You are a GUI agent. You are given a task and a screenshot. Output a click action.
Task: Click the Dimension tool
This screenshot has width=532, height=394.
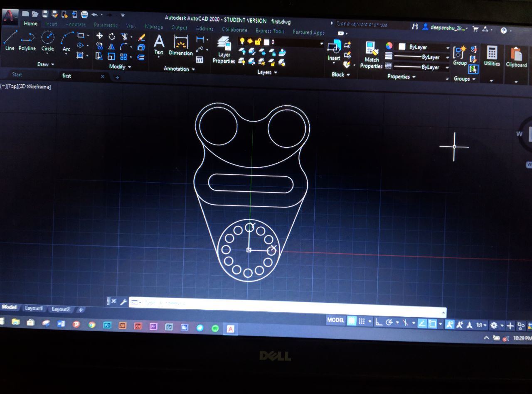(181, 45)
